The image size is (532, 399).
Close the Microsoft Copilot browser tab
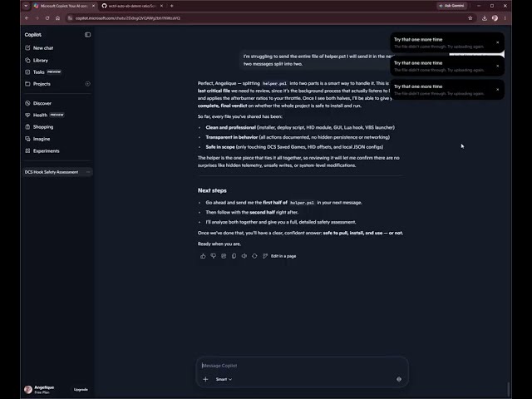(94, 6)
